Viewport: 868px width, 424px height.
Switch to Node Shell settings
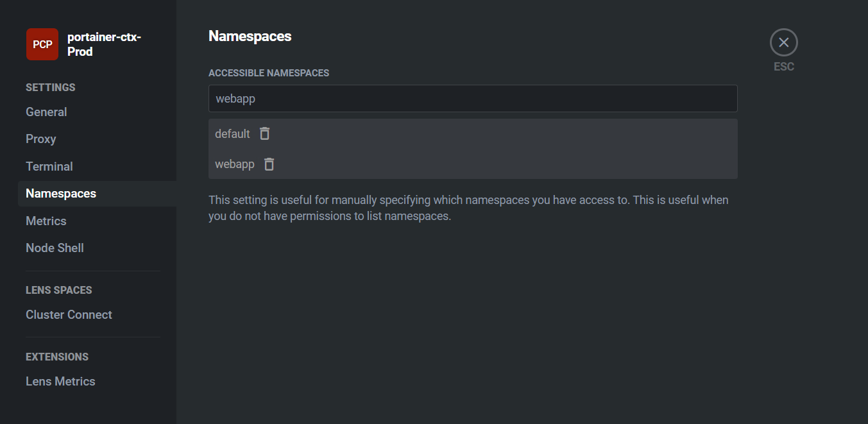[x=55, y=248]
